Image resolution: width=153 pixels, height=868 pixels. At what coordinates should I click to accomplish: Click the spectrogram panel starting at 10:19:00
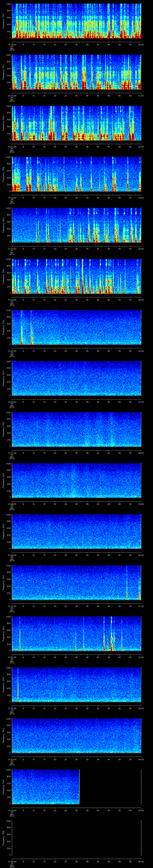77,21
